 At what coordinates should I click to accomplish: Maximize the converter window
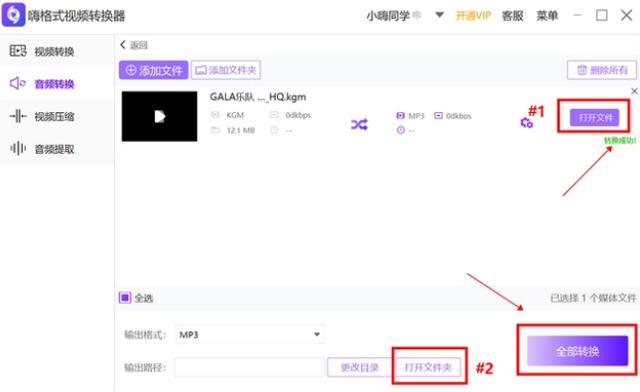[x=602, y=15]
